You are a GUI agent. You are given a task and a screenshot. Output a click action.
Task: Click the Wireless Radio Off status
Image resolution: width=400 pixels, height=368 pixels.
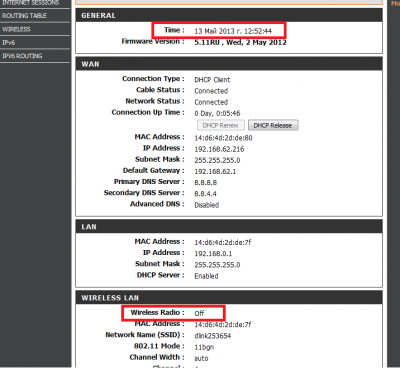(x=199, y=313)
